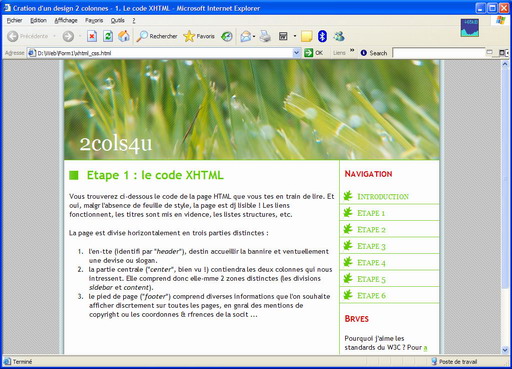Click the Navigation sidebar heading
The width and height of the screenshot is (512, 369).
pyautogui.click(x=368, y=174)
